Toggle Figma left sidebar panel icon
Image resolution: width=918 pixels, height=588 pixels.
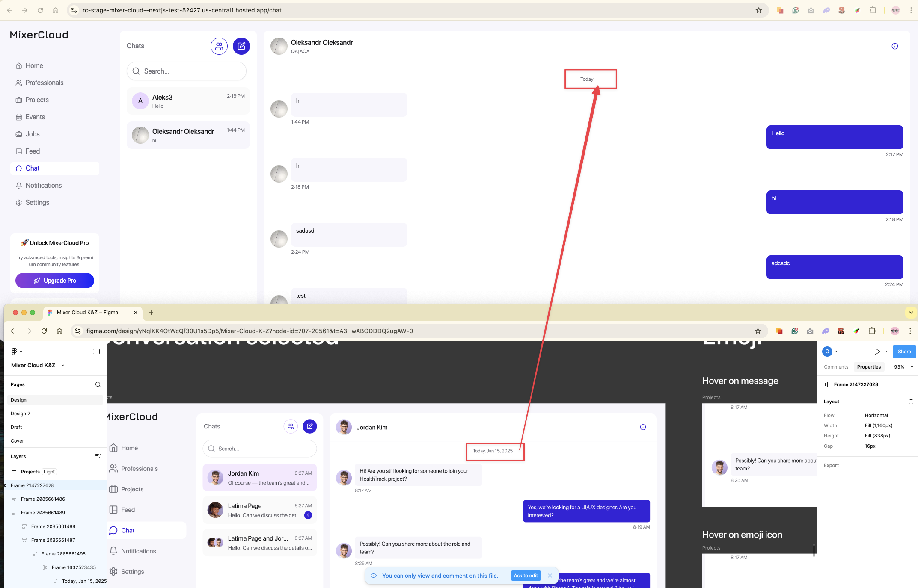pyautogui.click(x=96, y=352)
